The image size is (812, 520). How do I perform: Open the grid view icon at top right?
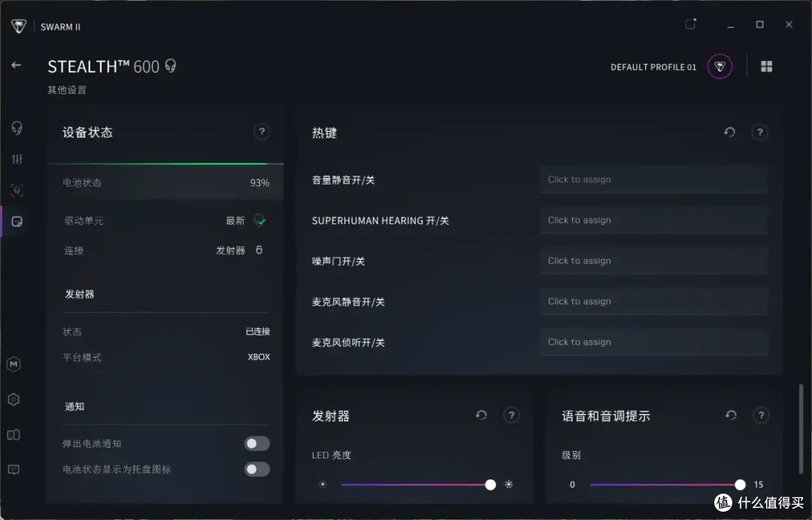click(x=766, y=66)
